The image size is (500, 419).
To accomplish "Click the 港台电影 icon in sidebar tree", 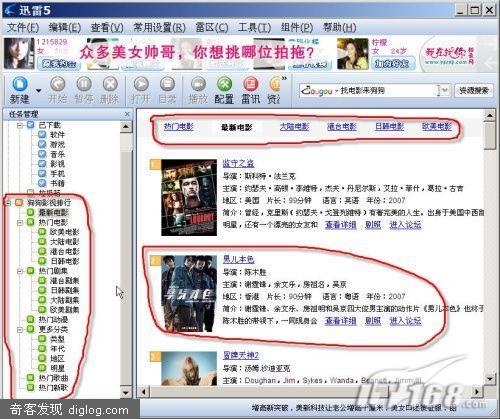I will tap(42, 251).
